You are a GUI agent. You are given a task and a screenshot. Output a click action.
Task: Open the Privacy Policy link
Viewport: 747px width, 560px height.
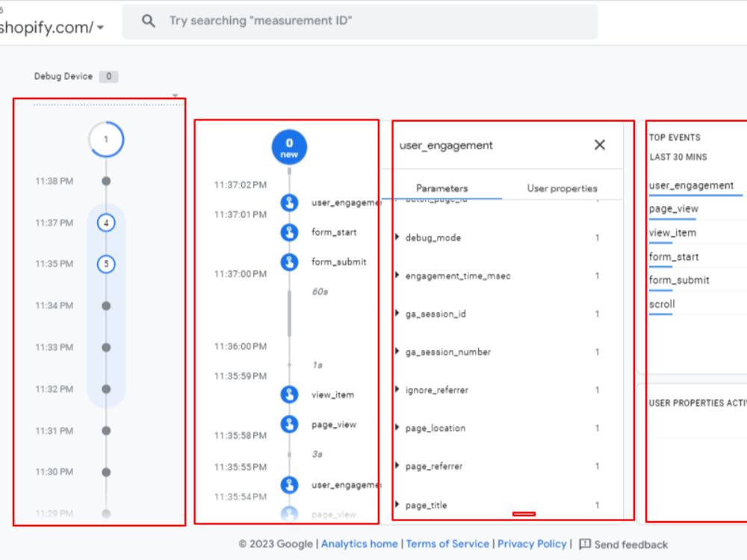(x=532, y=544)
